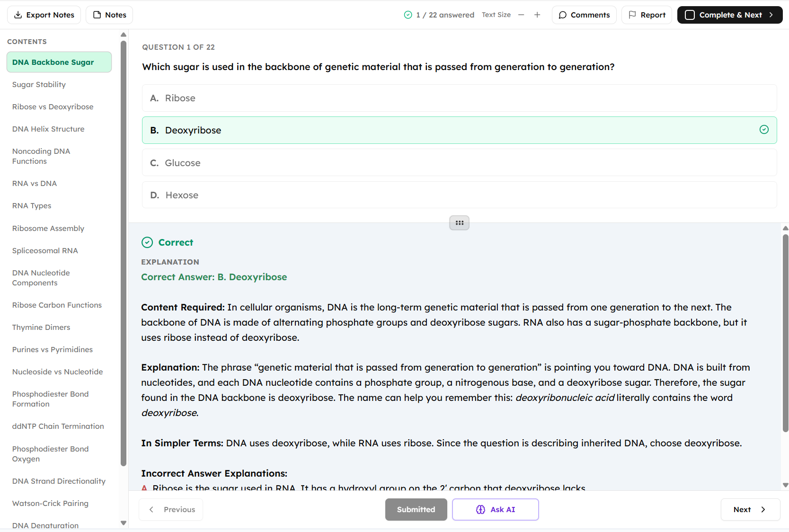Image resolution: width=789 pixels, height=532 pixels.
Task: Open the Notes panel
Action: pyautogui.click(x=109, y=15)
